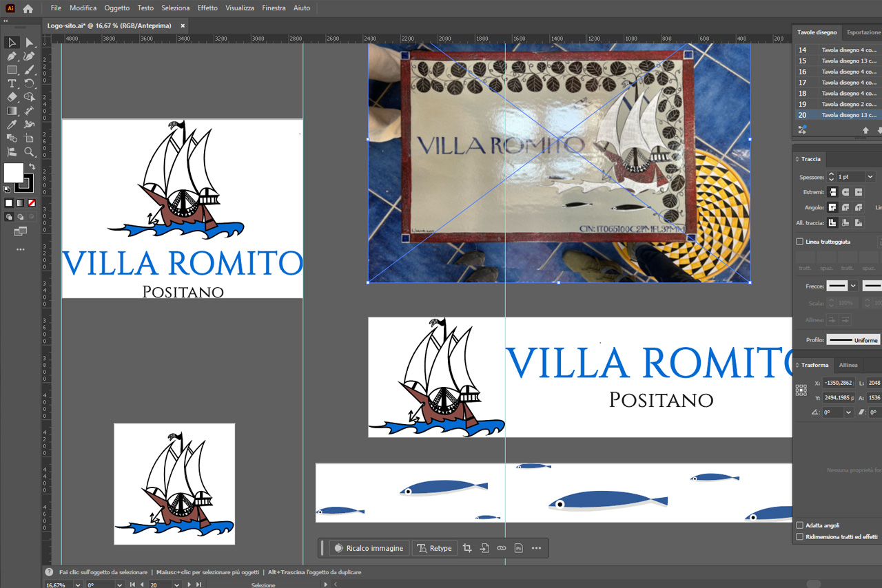Activate the Zoom tool
This screenshot has height=588, width=882.
[x=29, y=152]
